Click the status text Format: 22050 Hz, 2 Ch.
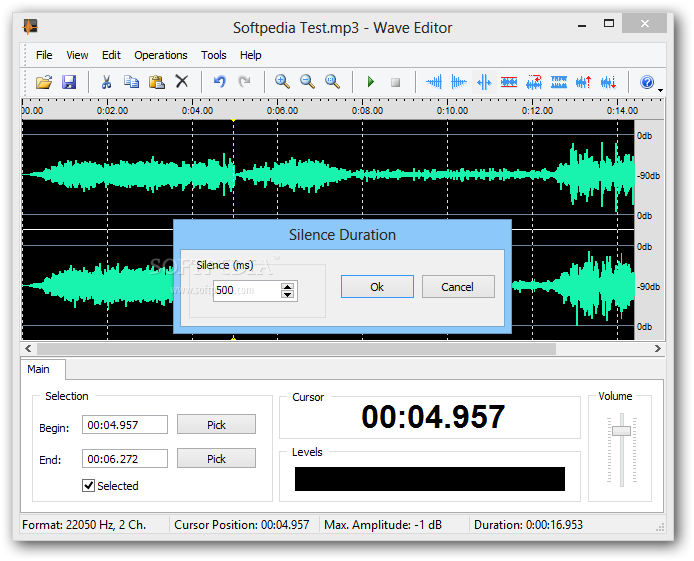 coord(84,525)
